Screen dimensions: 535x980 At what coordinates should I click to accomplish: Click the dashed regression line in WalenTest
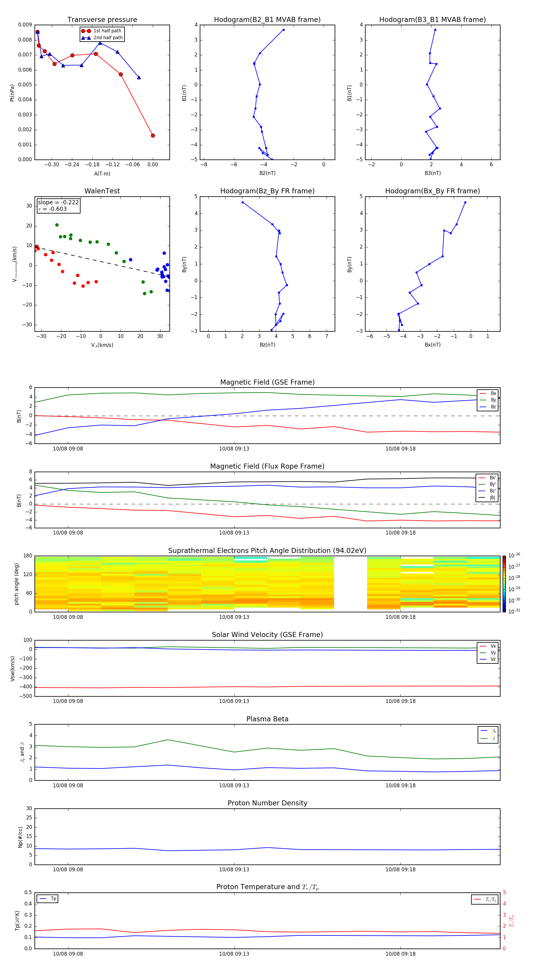point(102,261)
